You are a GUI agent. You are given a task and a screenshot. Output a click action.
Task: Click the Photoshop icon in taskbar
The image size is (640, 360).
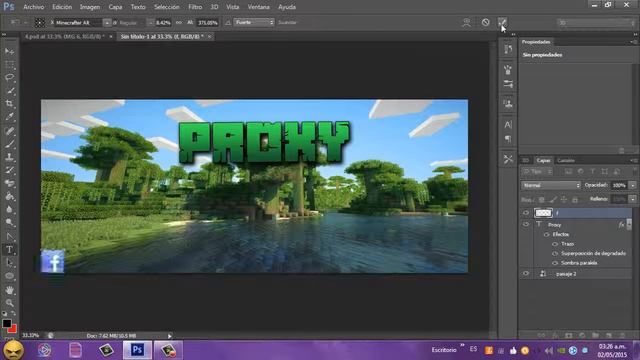(x=137, y=350)
